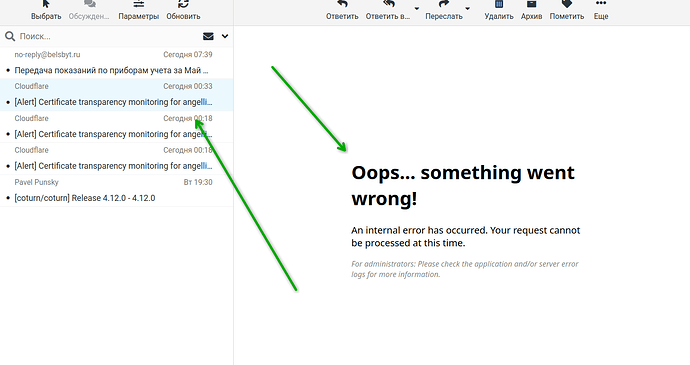
Task: Open Обсужден... threads toolbar button
Action: [89, 10]
